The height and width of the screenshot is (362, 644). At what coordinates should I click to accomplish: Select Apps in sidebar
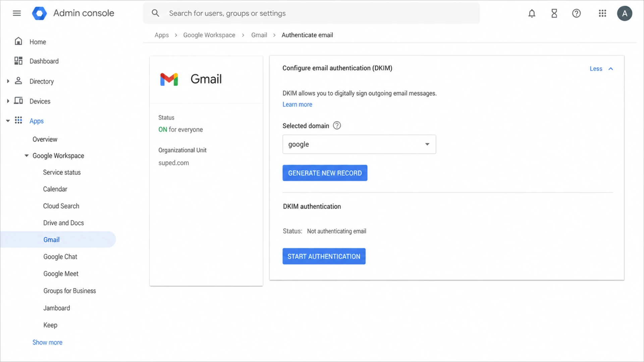37,121
